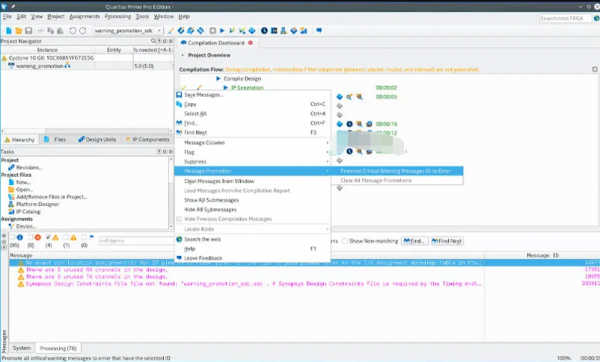
Task: Open the Tools menu
Action: 142,16
